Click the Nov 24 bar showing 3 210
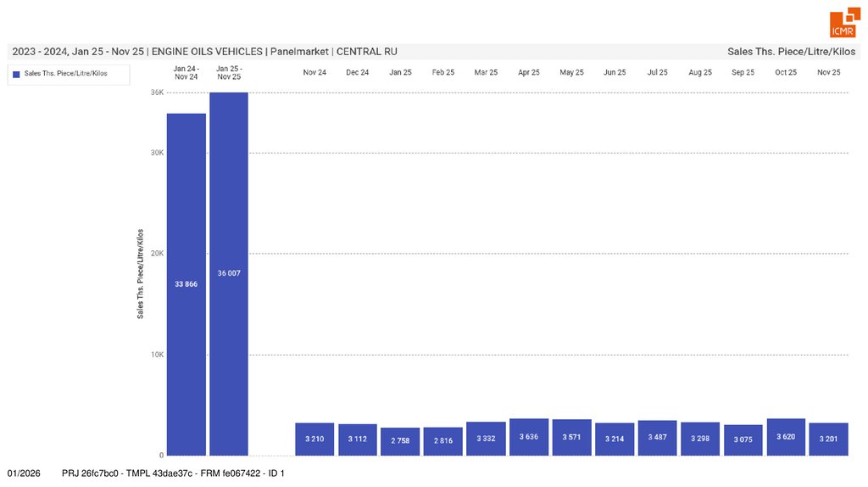Viewport: 868px width, 487px height. [x=314, y=439]
